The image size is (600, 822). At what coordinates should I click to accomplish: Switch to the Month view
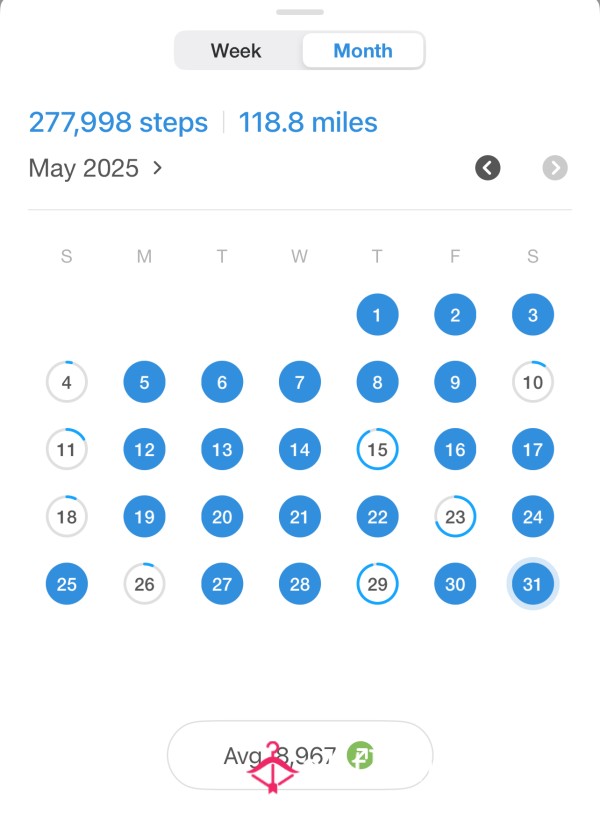pos(363,51)
